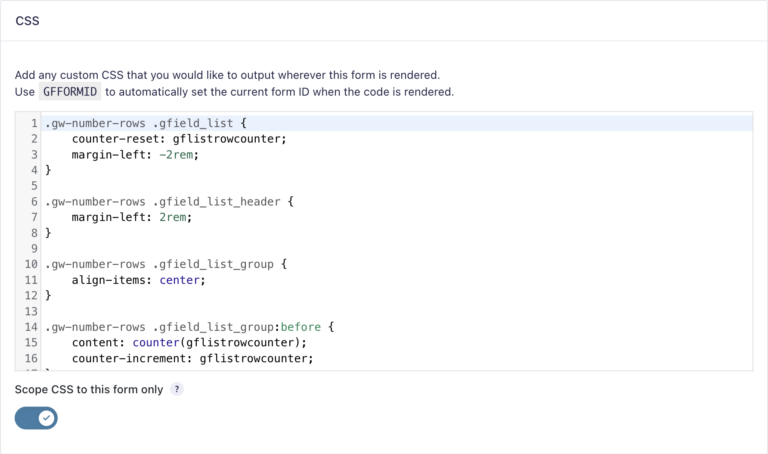Click gutter line number 5
This screenshot has width=768, height=454.
pyautogui.click(x=34, y=186)
